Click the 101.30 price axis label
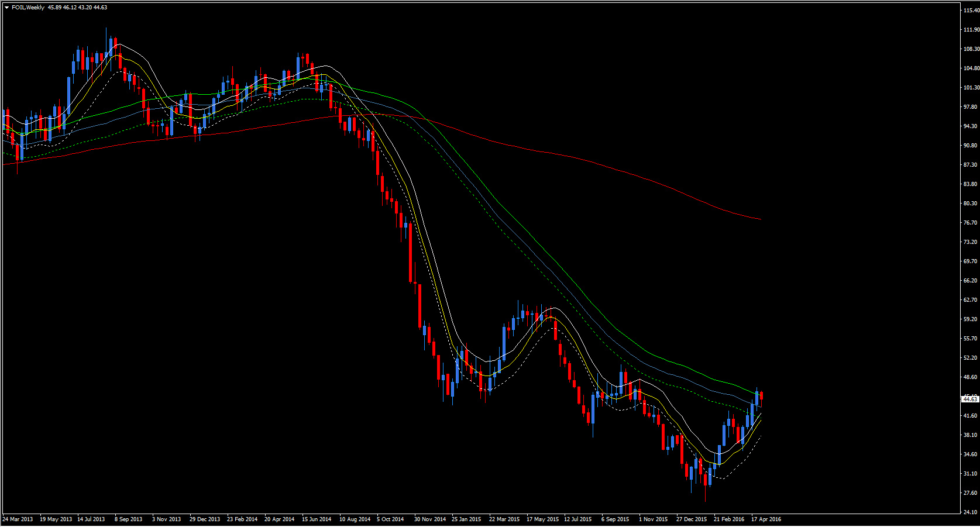The image size is (980, 527). [971, 88]
